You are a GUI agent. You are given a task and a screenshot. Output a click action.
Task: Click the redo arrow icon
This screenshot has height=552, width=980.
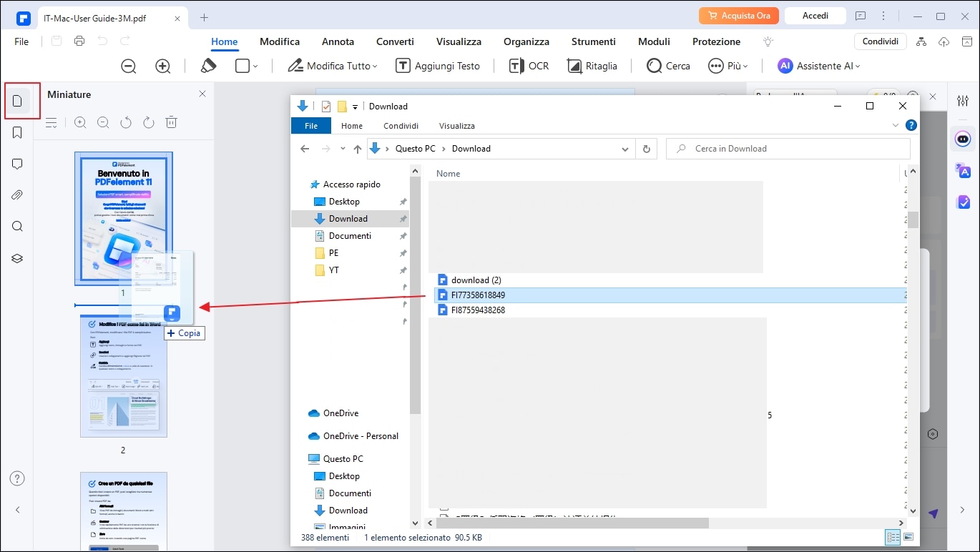(125, 41)
